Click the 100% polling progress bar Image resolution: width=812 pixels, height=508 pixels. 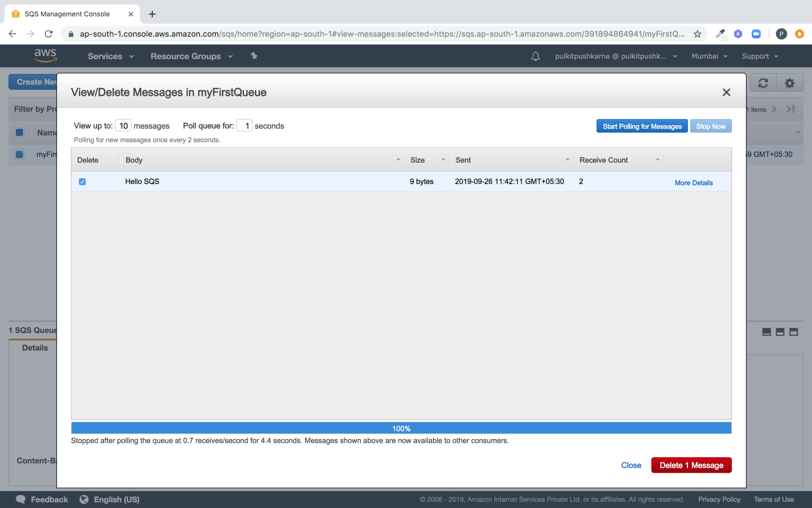click(x=401, y=428)
